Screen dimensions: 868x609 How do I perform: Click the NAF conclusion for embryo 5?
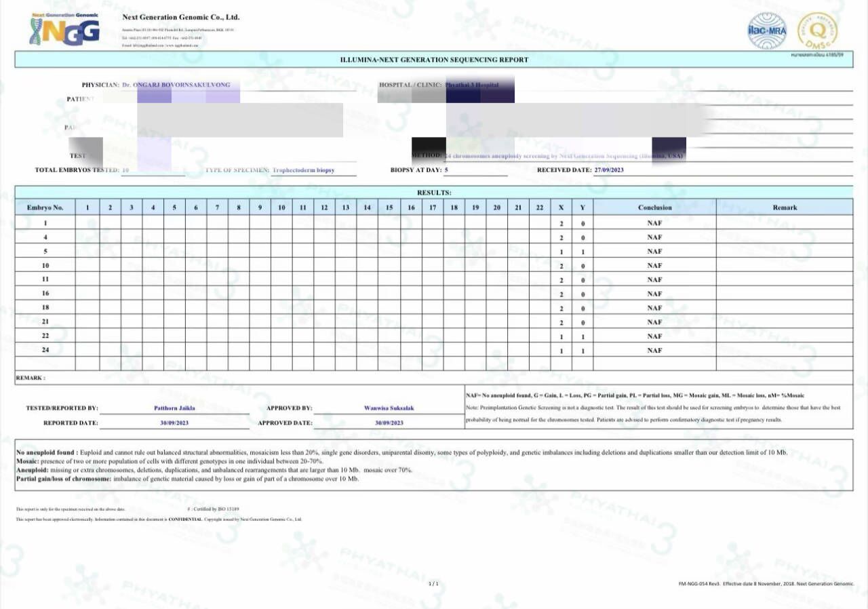pos(654,252)
